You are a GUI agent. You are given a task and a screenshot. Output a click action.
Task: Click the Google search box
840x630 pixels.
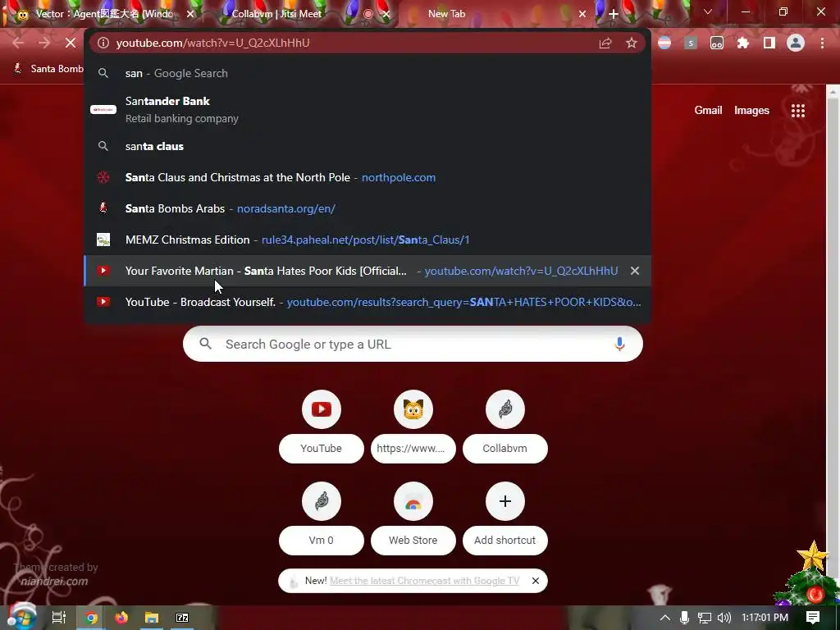(413, 344)
